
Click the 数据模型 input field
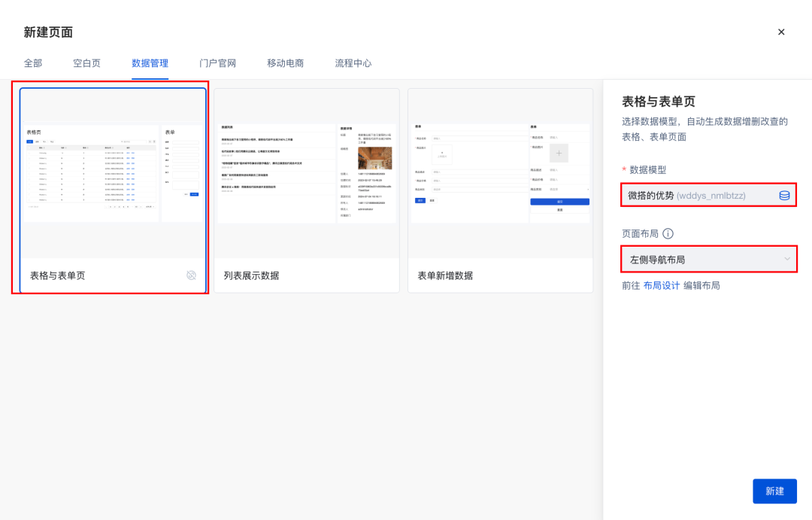tap(708, 196)
